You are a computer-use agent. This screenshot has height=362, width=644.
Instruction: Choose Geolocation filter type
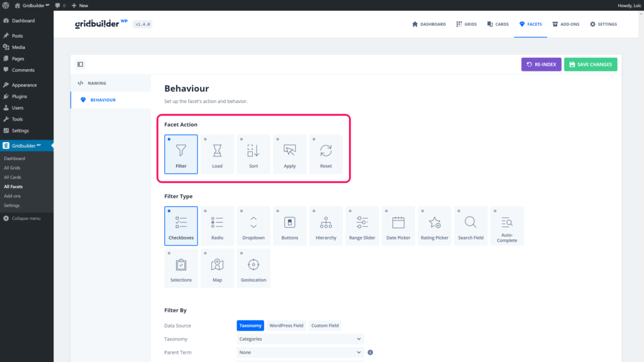[253, 268]
